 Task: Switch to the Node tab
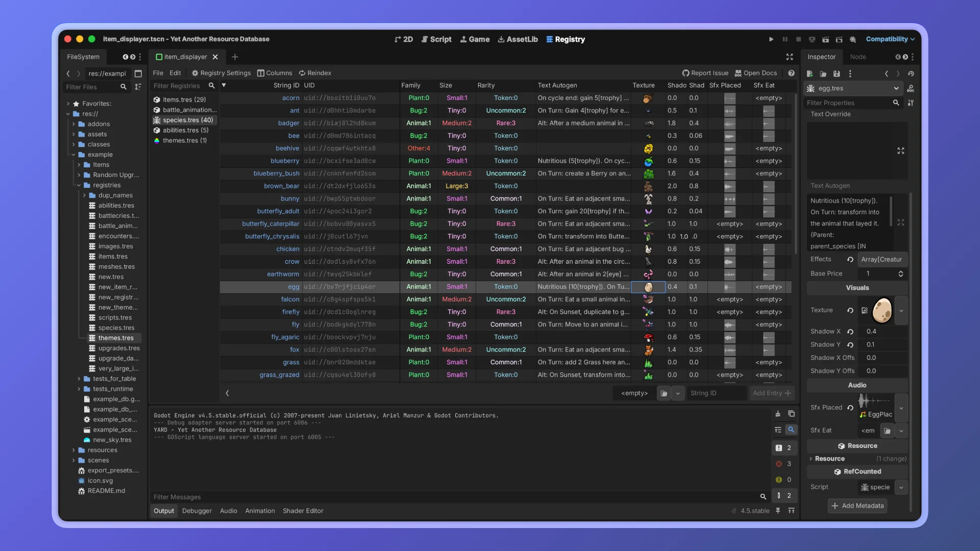857,57
